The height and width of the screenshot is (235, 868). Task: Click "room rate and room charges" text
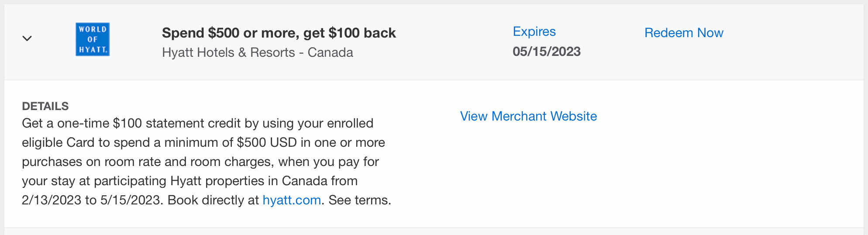click(x=180, y=162)
